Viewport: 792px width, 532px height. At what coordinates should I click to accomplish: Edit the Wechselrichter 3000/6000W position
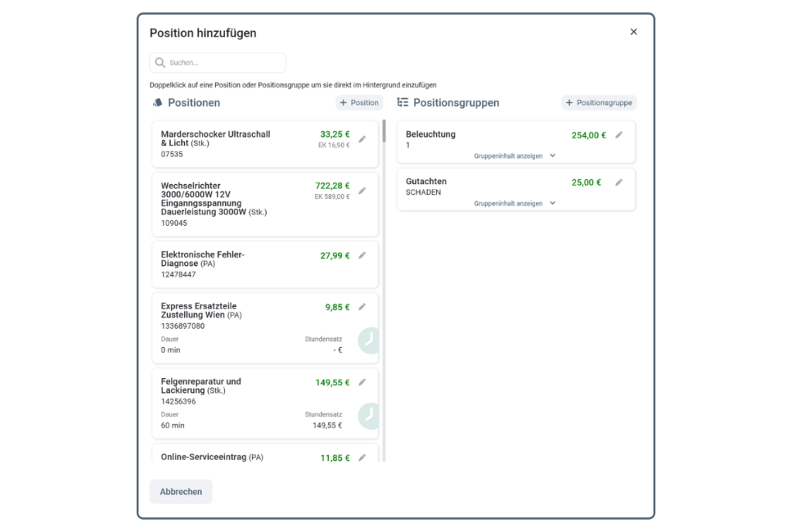coord(362,190)
